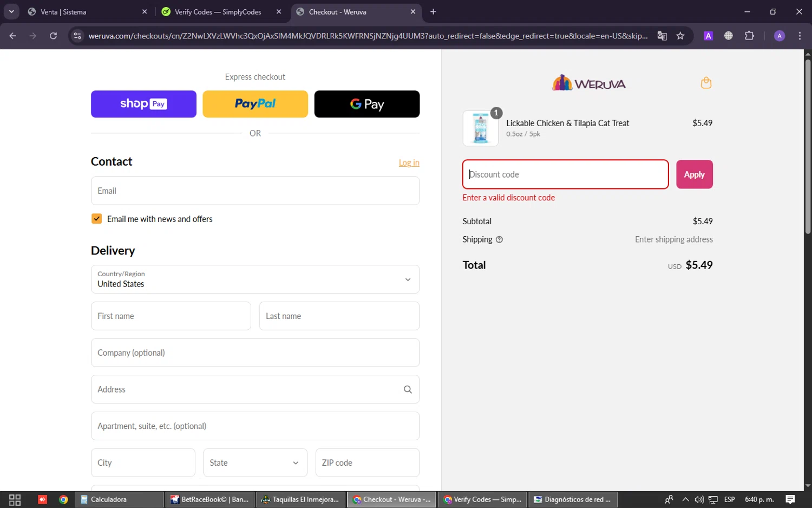The height and width of the screenshot is (508, 812).
Task: Close the Checkout - Weruva tab
Action: (x=413, y=11)
